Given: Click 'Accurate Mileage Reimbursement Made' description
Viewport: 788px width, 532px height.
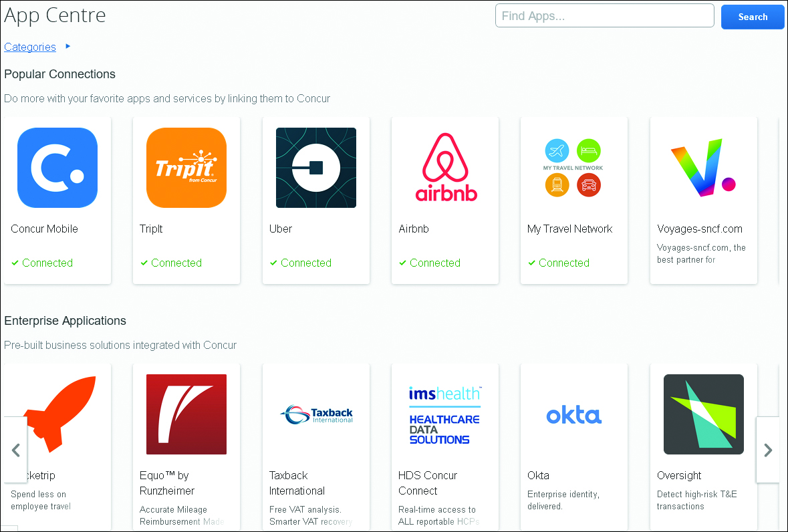Looking at the screenshot, I should [182, 515].
